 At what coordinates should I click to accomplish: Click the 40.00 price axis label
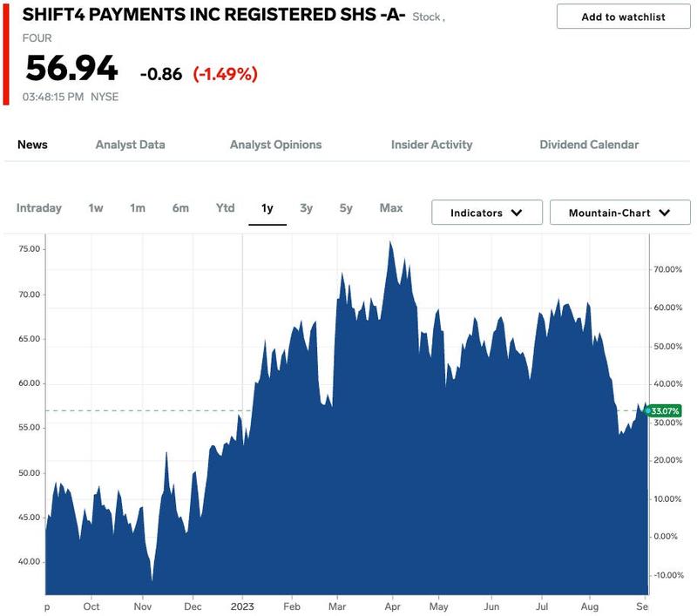30,561
